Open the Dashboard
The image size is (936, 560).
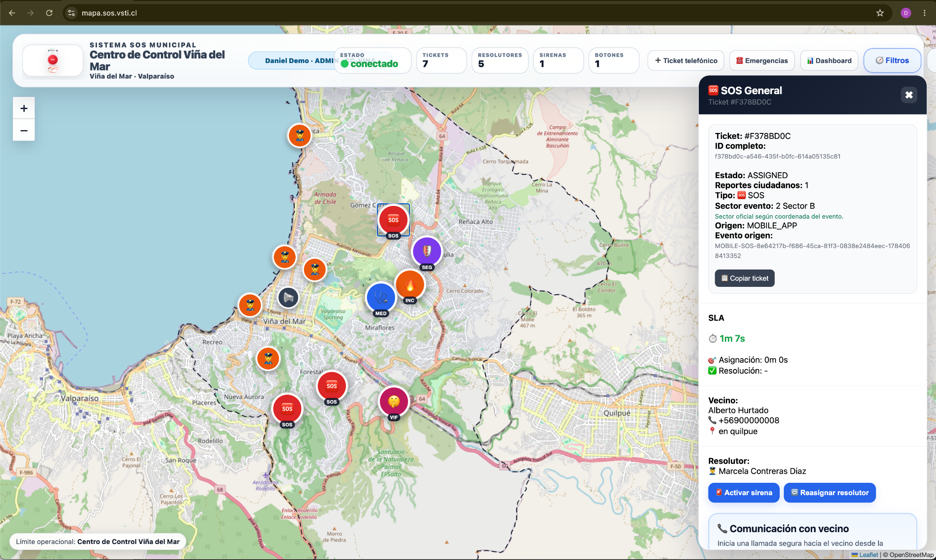829,60
